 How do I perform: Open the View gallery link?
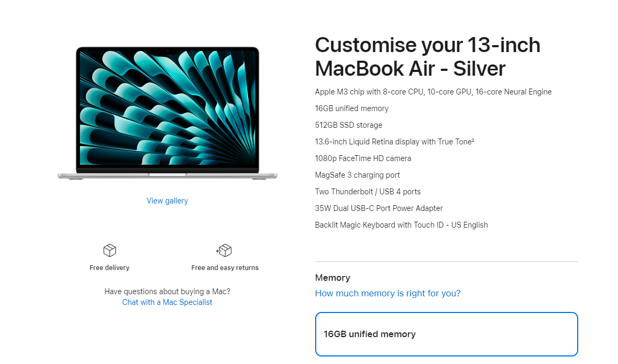[167, 201]
